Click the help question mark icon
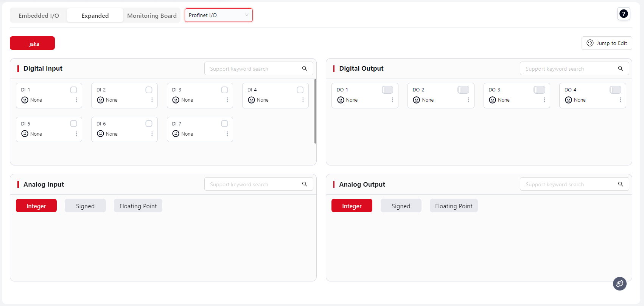Screen dimensions: 644x306 tap(624, 14)
